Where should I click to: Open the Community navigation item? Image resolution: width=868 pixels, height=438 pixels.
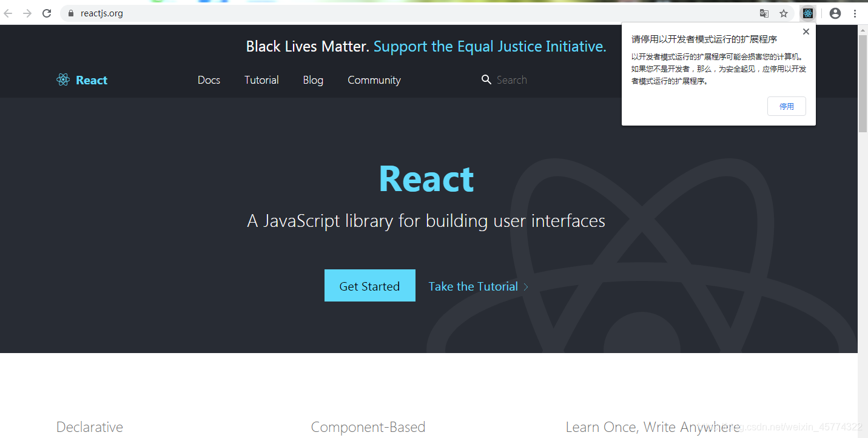[374, 80]
